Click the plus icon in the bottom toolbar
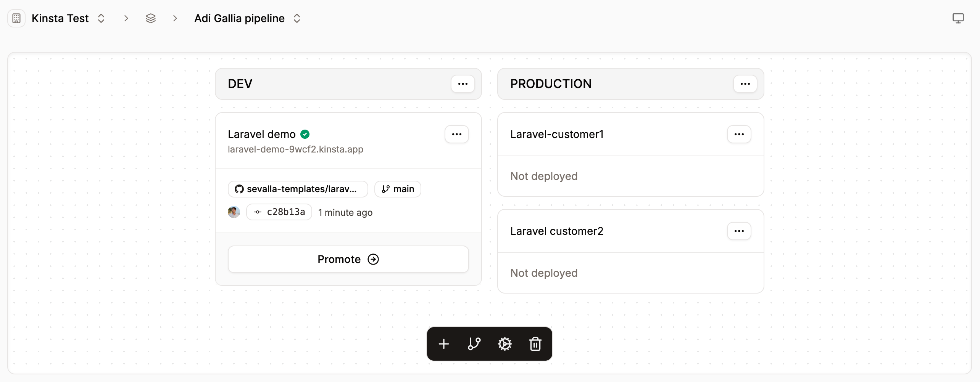Image resolution: width=980 pixels, height=382 pixels. point(443,343)
